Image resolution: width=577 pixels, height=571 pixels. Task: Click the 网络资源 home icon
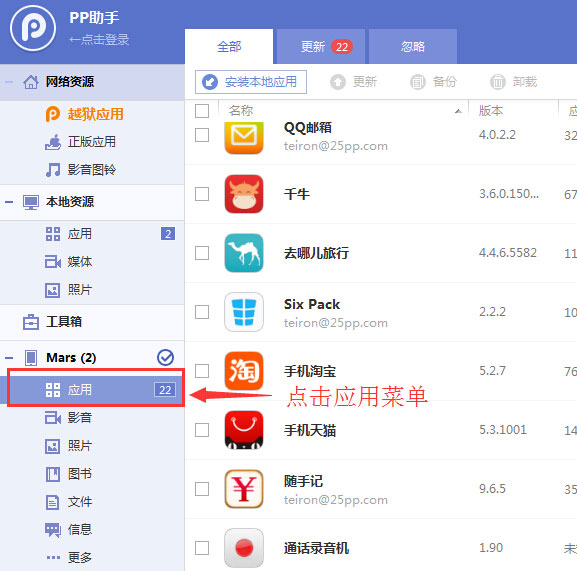click(31, 82)
